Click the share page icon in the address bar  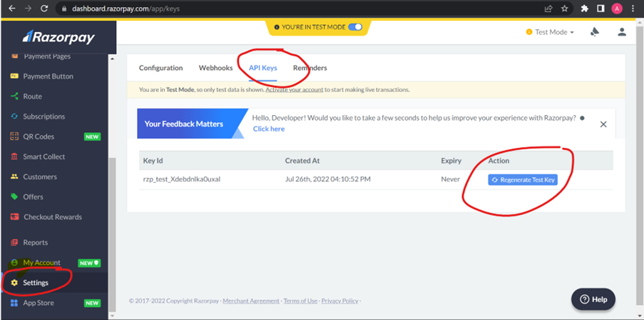[x=548, y=9]
